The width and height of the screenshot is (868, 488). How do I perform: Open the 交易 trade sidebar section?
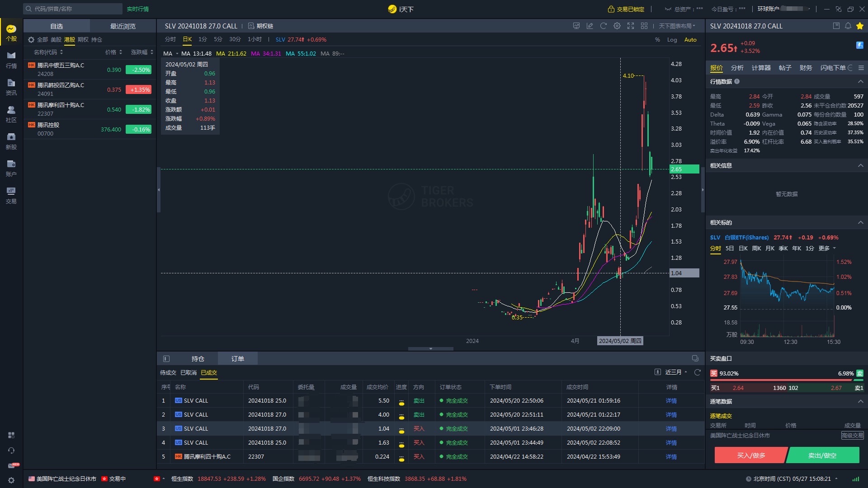tap(11, 196)
